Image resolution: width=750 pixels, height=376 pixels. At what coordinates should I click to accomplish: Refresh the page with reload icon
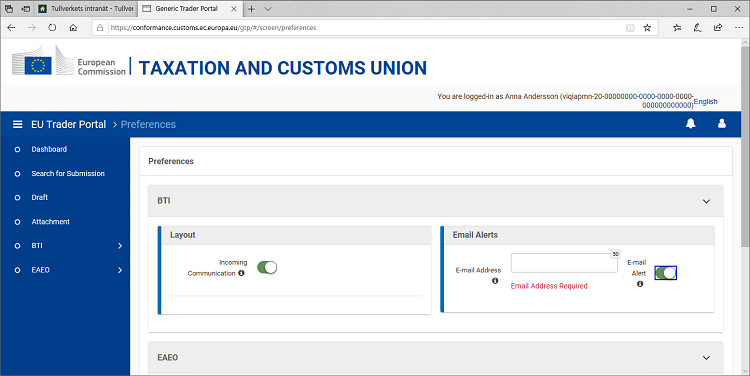click(x=52, y=28)
